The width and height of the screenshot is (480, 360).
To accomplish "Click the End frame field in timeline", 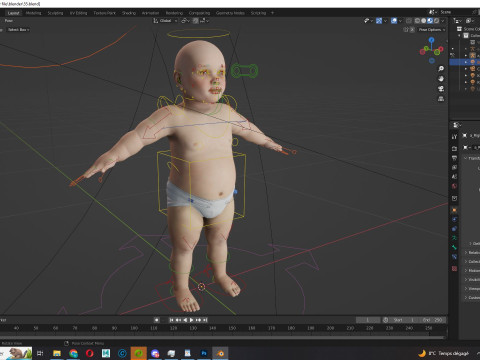I will point(432,320).
